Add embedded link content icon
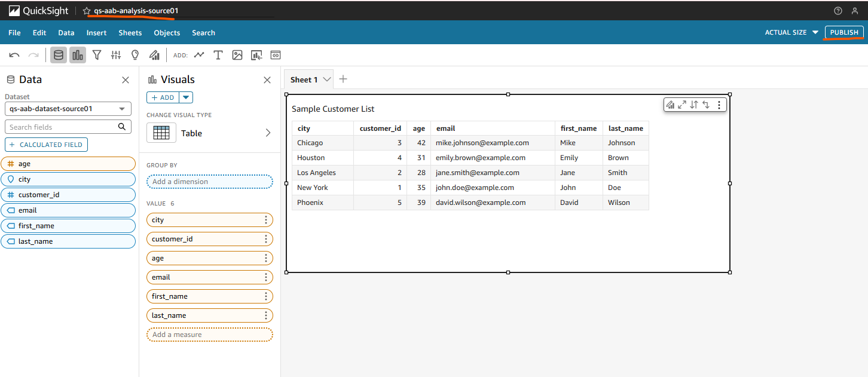This screenshot has height=377, width=868. pyautogui.click(x=276, y=55)
